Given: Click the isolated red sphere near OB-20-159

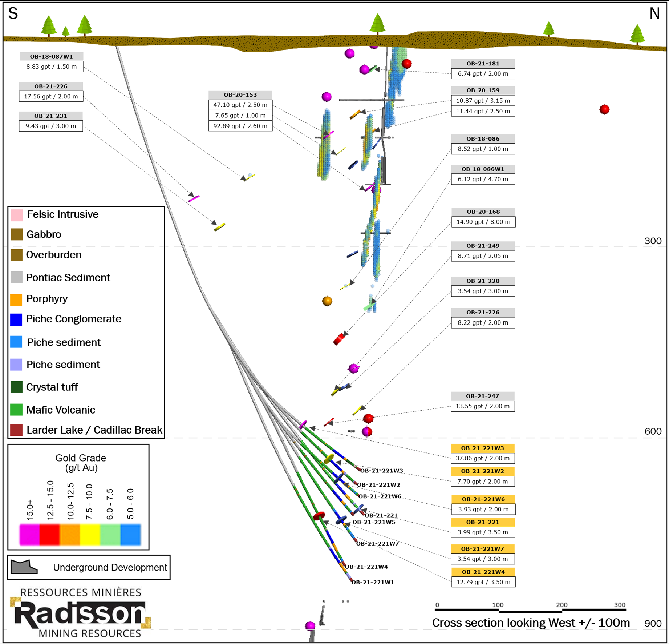Looking at the screenshot, I should tap(604, 109).
